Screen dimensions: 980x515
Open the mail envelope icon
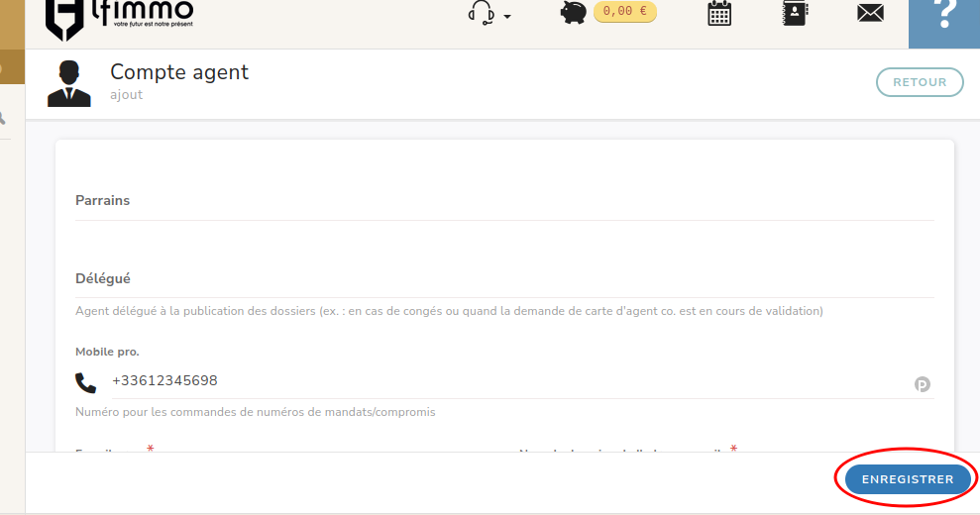870,13
